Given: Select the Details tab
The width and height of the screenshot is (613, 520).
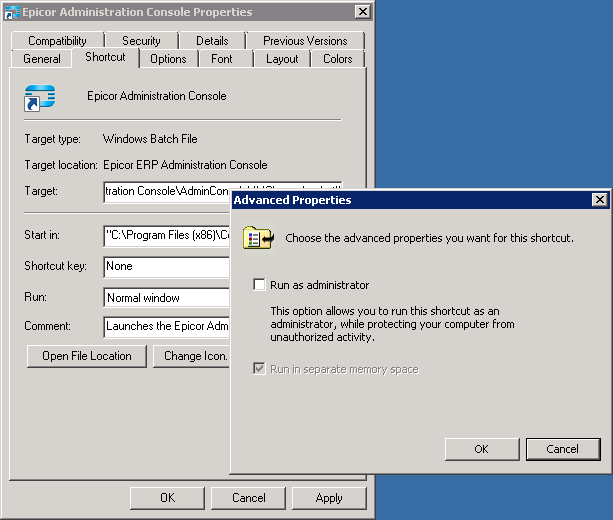Looking at the screenshot, I should click(x=212, y=41).
